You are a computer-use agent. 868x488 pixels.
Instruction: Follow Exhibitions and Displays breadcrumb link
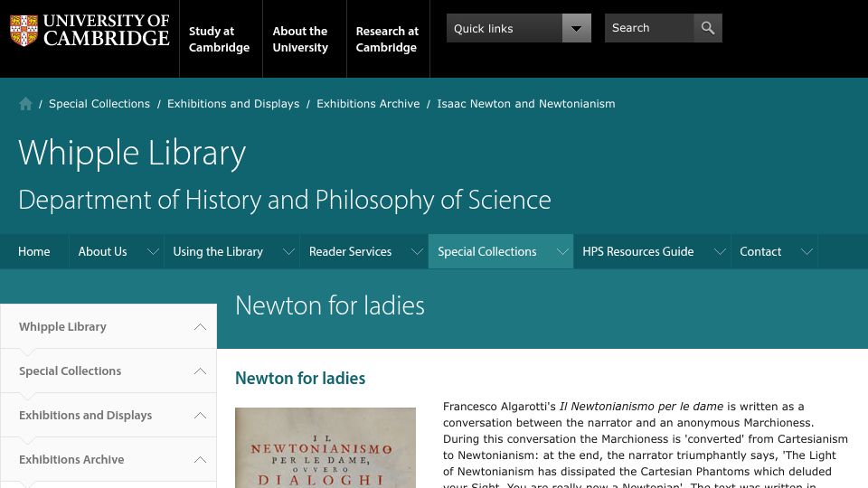[233, 103]
